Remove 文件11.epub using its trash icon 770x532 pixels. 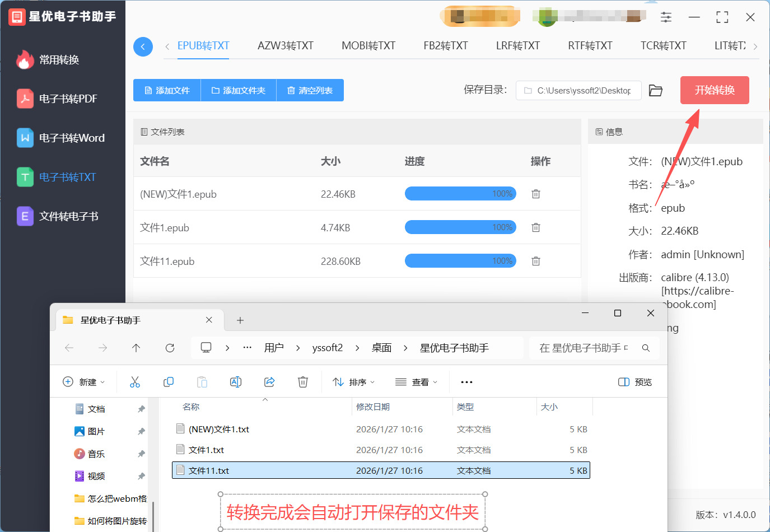(x=535, y=261)
